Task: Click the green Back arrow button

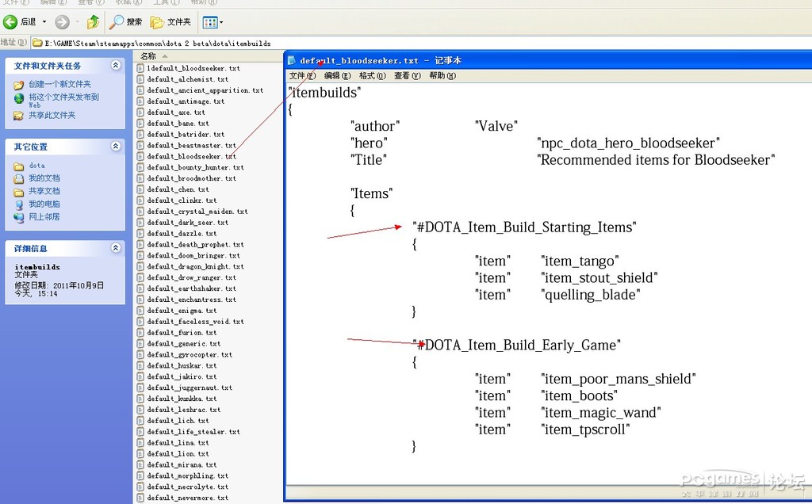Action: tap(10, 22)
